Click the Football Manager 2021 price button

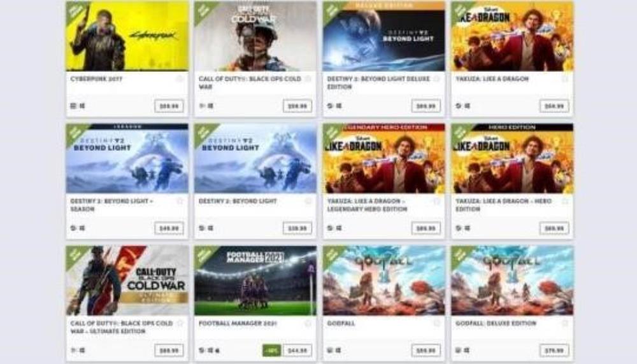coord(297,351)
